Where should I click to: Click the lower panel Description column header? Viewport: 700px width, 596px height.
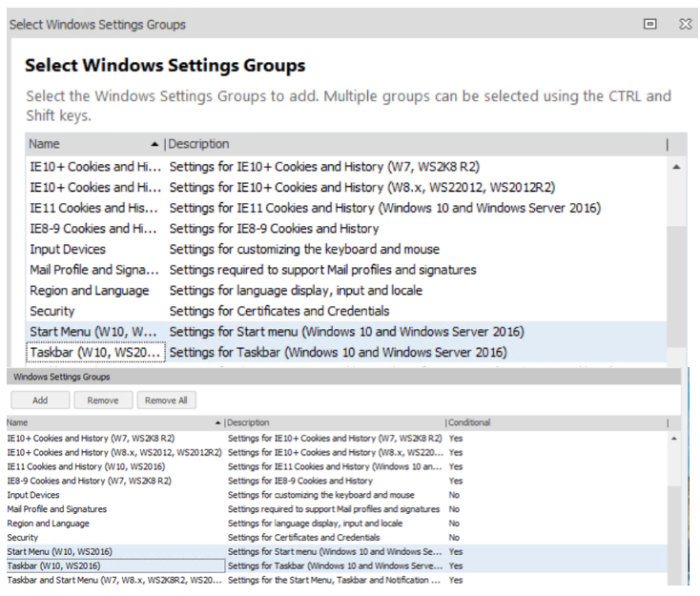[334, 422]
